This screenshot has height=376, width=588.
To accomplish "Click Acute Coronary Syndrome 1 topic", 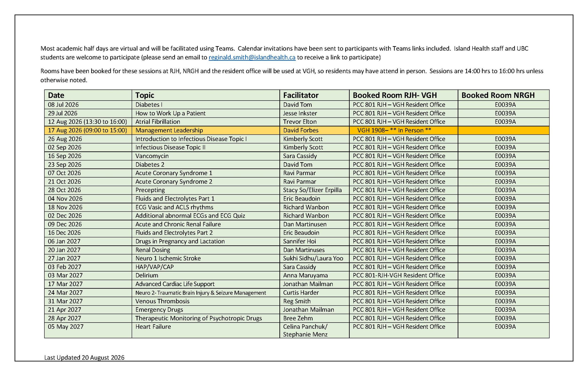I will coord(206,173).
